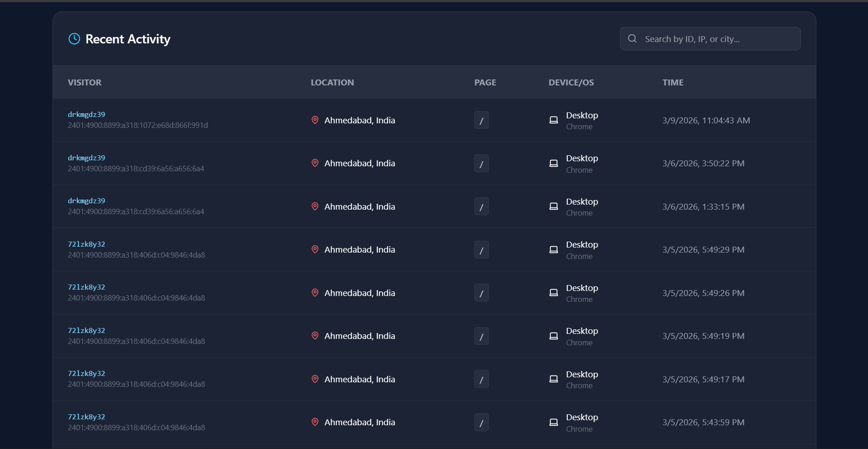Click the PAGE column header

coord(485,82)
